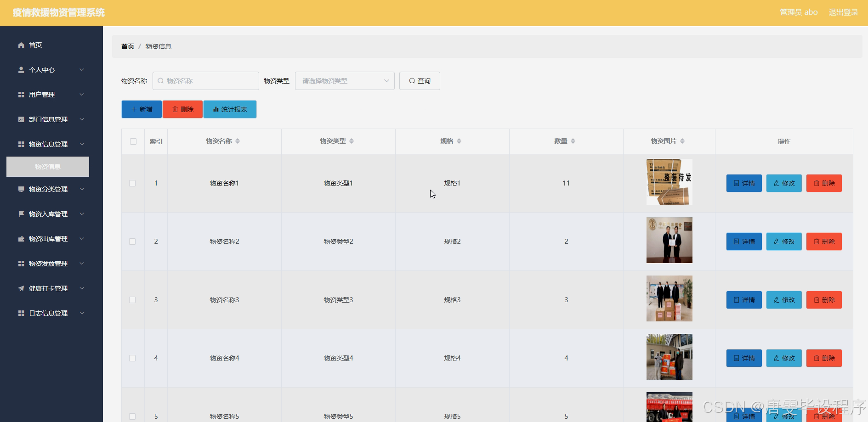
Task: Expand the 物资出库管理 menu chevron
Action: pos(82,239)
